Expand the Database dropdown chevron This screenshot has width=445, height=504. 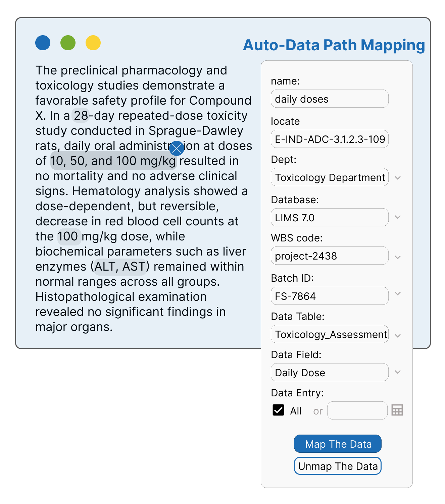398,217
